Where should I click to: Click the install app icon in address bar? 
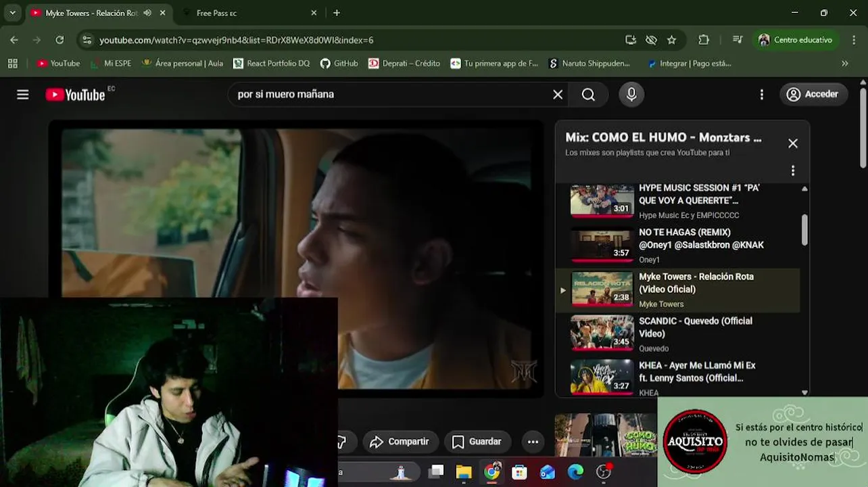[x=631, y=40]
